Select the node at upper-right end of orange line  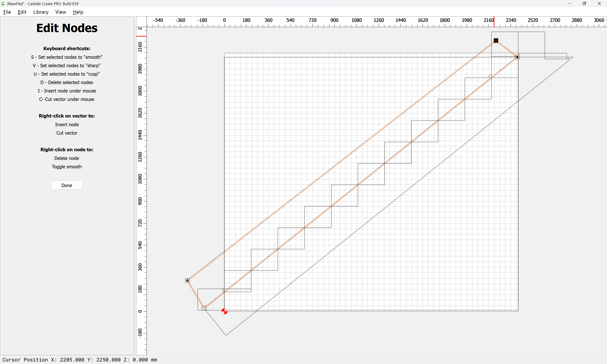pyautogui.click(x=517, y=57)
